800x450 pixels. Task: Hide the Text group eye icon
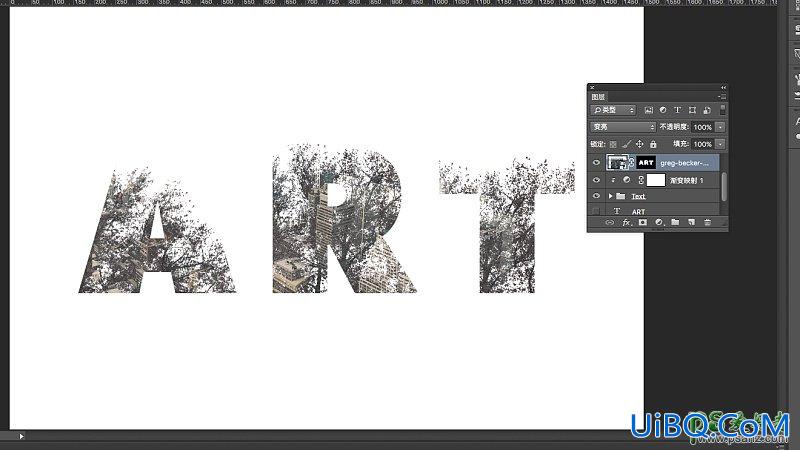(596, 196)
